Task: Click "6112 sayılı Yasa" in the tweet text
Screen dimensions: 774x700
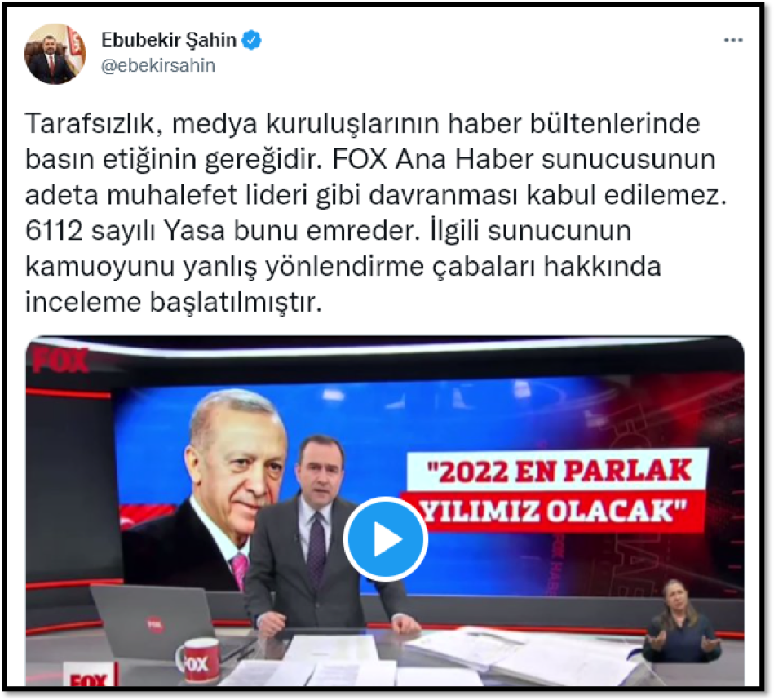Action: point(126,231)
